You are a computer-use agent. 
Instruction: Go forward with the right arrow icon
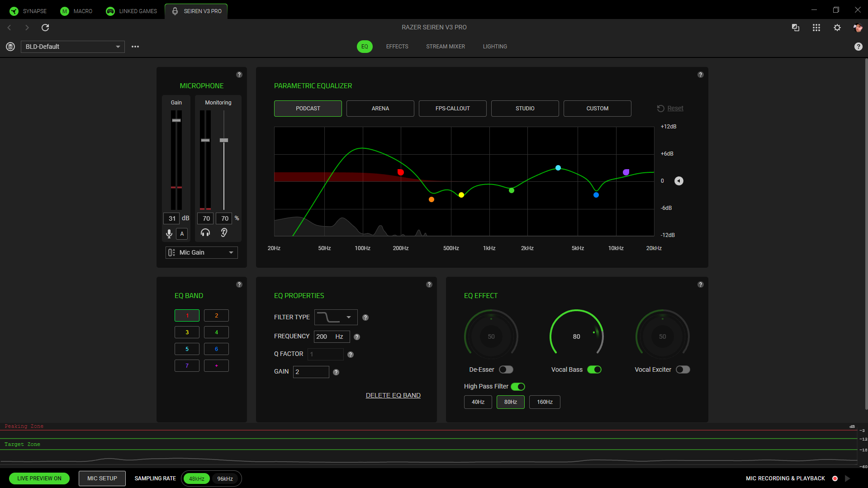coord(27,28)
